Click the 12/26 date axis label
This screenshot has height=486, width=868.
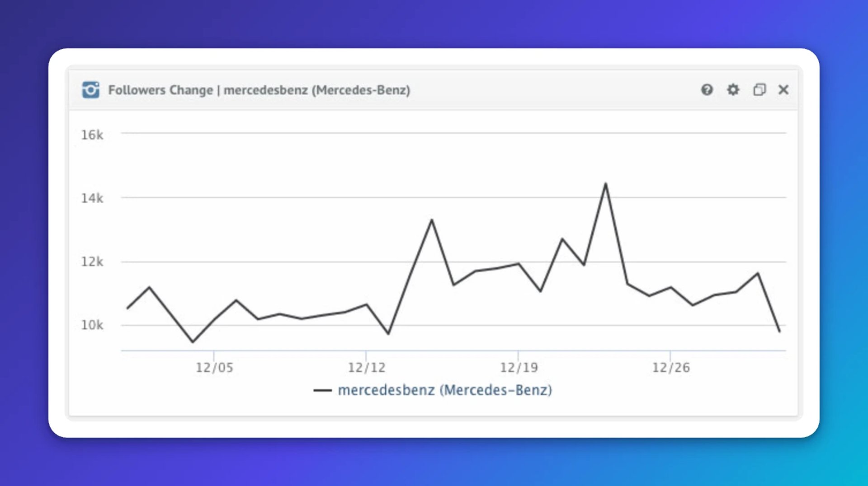(671, 368)
